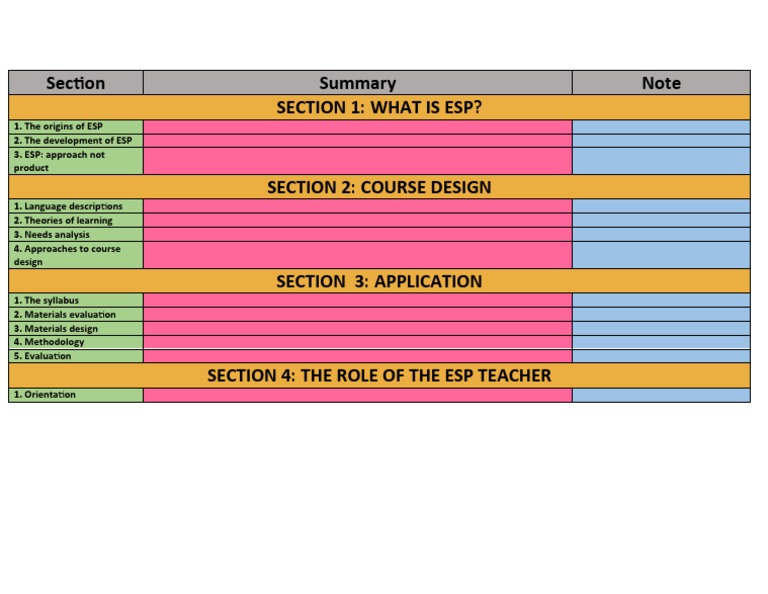Select 'The development of ESP' cell
Viewport: 768px width, 594px height.
coord(76,141)
